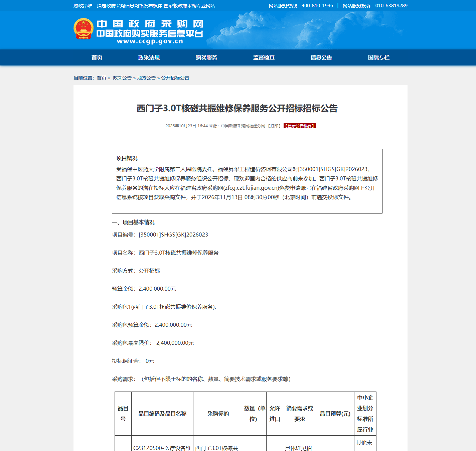Open the 政采法规 navigation menu
476x451 pixels.
(149, 57)
